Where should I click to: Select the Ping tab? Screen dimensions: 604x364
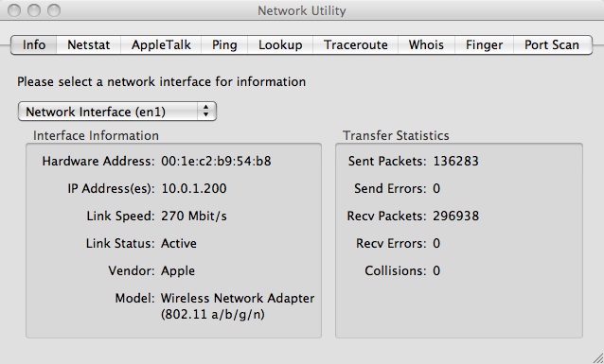[224, 45]
